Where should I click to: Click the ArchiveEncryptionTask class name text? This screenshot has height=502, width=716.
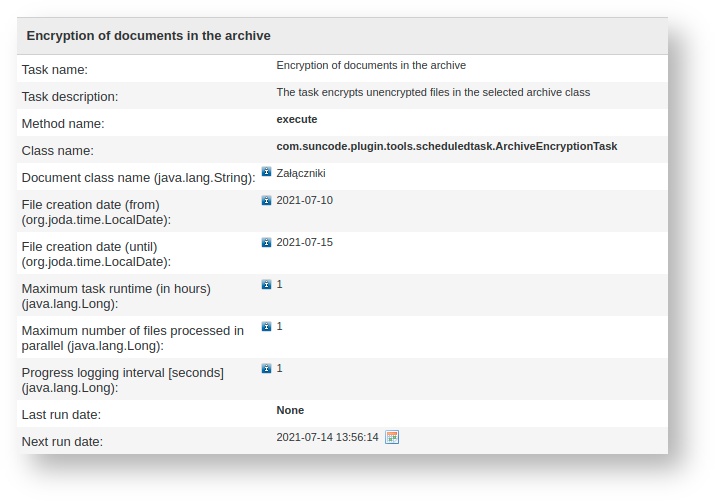pos(446,146)
